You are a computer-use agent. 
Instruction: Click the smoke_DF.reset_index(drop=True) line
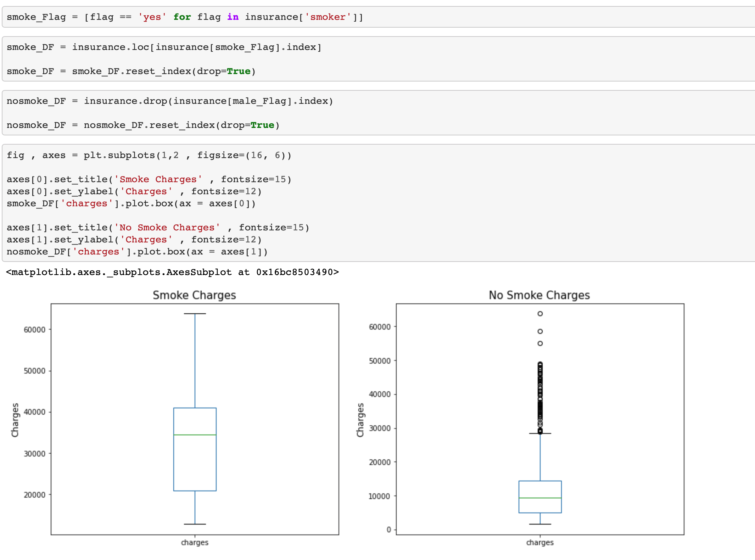(131, 71)
